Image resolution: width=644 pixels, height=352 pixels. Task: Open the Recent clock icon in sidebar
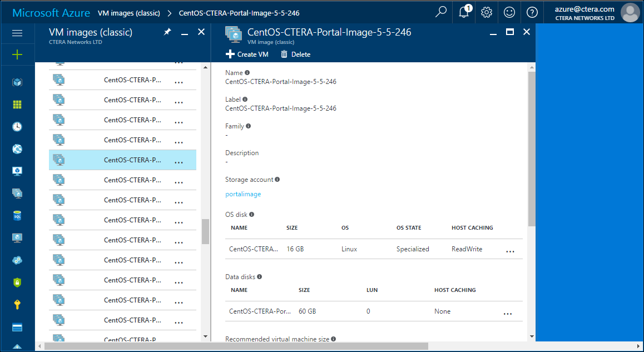click(x=17, y=127)
